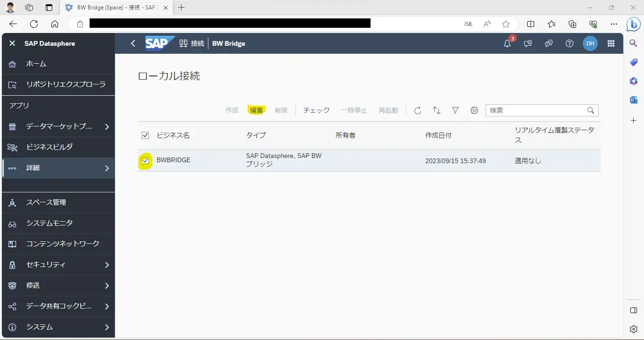Expand the 移送 submenu arrow

tap(107, 286)
